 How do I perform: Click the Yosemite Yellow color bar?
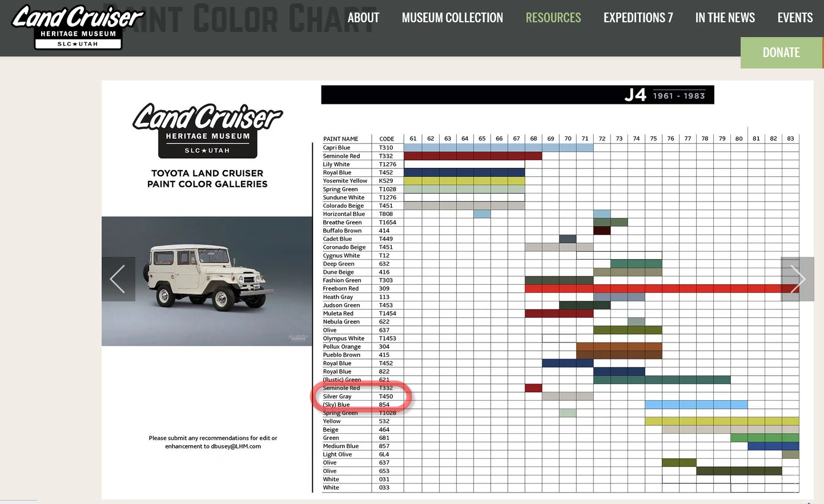coord(464,181)
